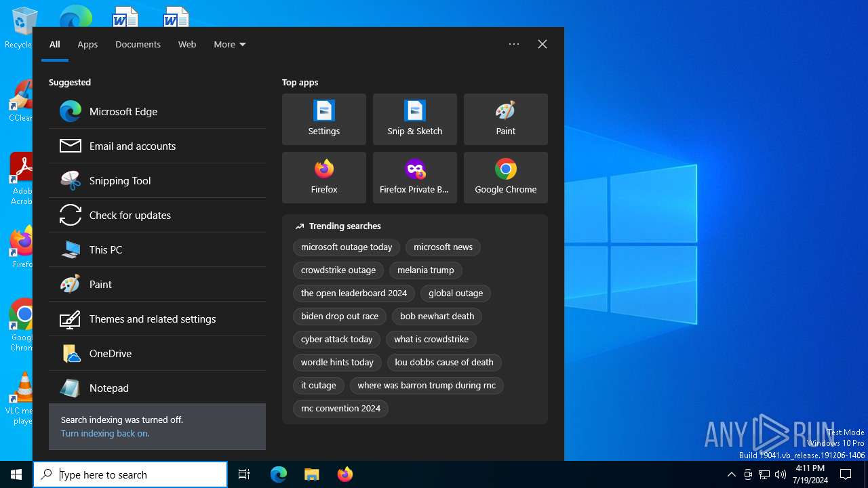Click the Task View taskbar button
This screenshot has height=488, width=868.
tap(244, 474)
